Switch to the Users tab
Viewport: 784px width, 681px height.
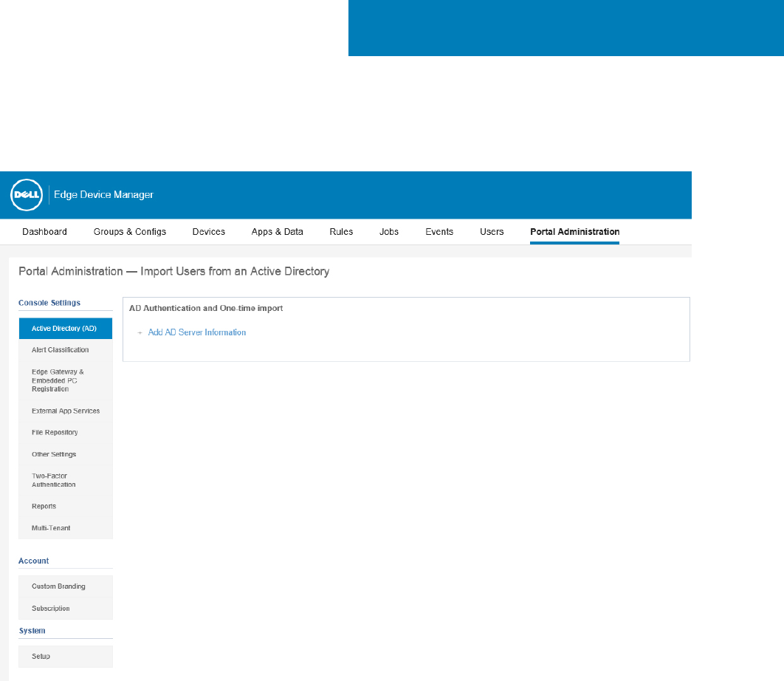492,232
